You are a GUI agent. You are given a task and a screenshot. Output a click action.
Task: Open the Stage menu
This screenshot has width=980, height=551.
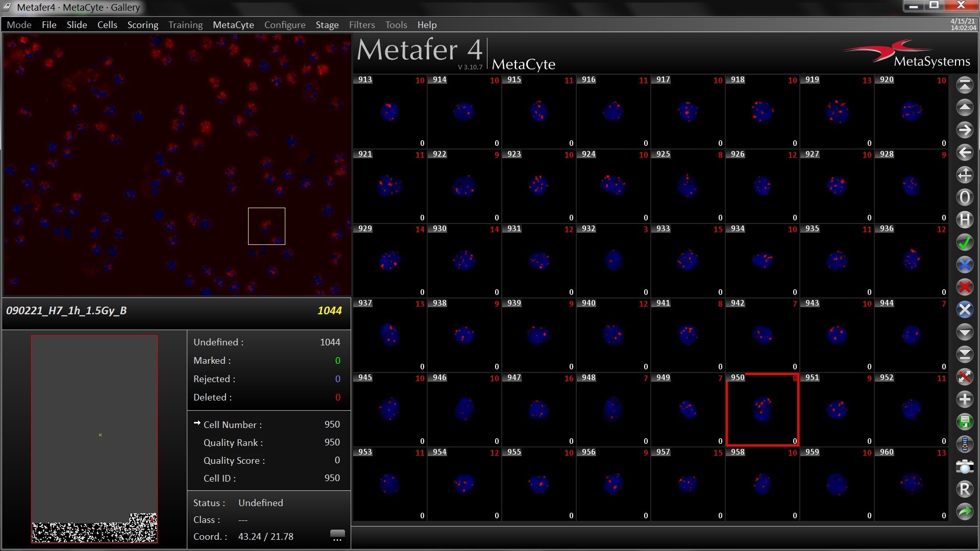click(x=327, y=24)
